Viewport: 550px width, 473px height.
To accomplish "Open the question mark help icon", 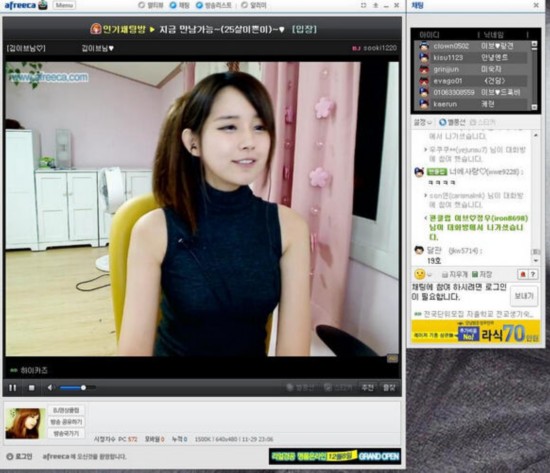I will [x=533, y=274].
